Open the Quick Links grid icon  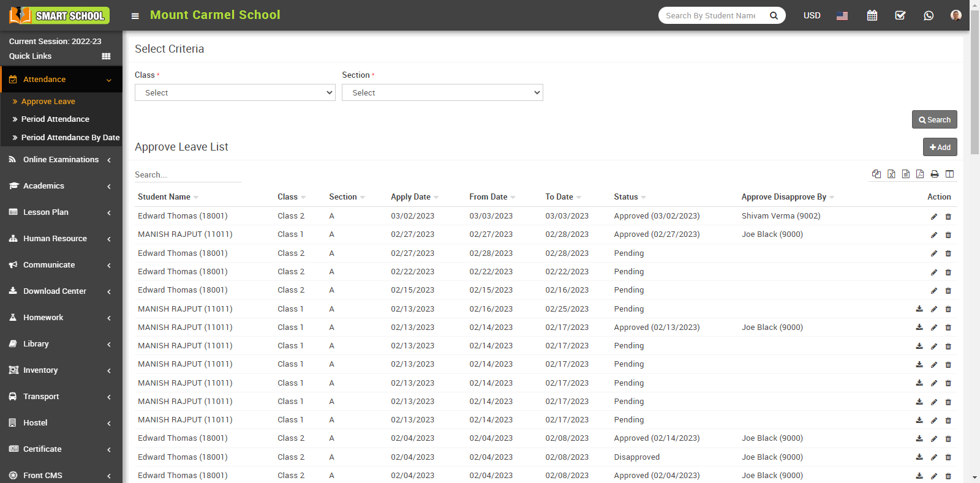coord(106,56)
